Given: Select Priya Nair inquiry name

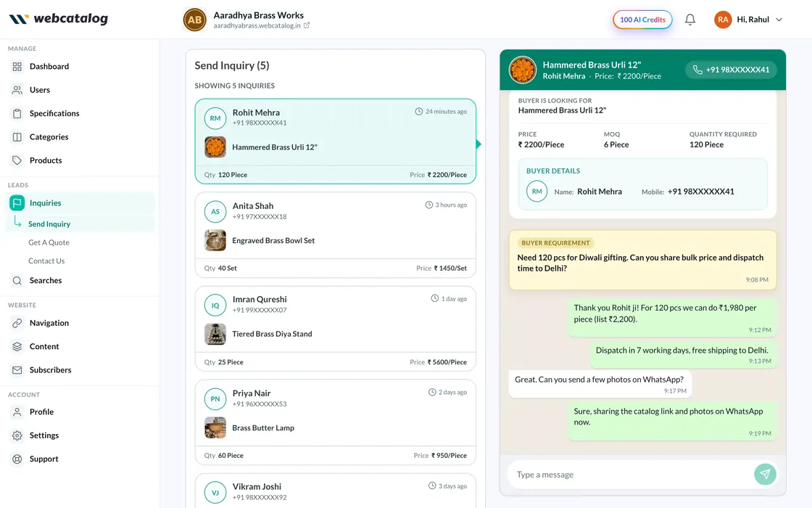Looking at the screenshot, I should click(x=252, y=393).
